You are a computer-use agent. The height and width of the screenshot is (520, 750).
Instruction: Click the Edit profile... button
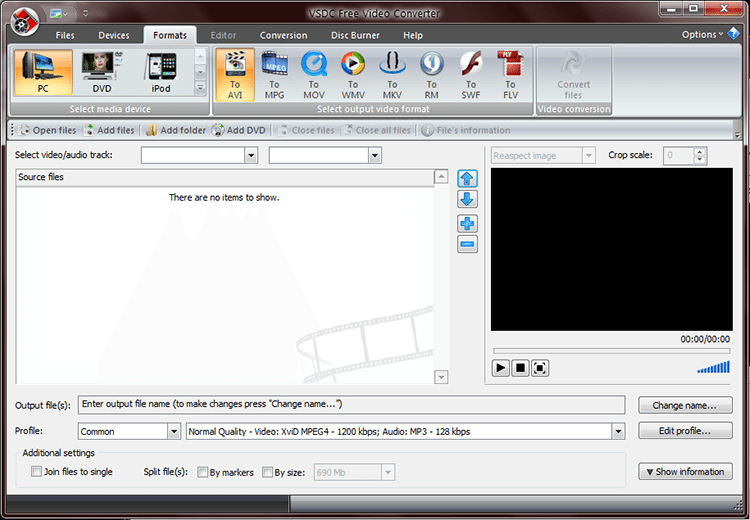685,431
